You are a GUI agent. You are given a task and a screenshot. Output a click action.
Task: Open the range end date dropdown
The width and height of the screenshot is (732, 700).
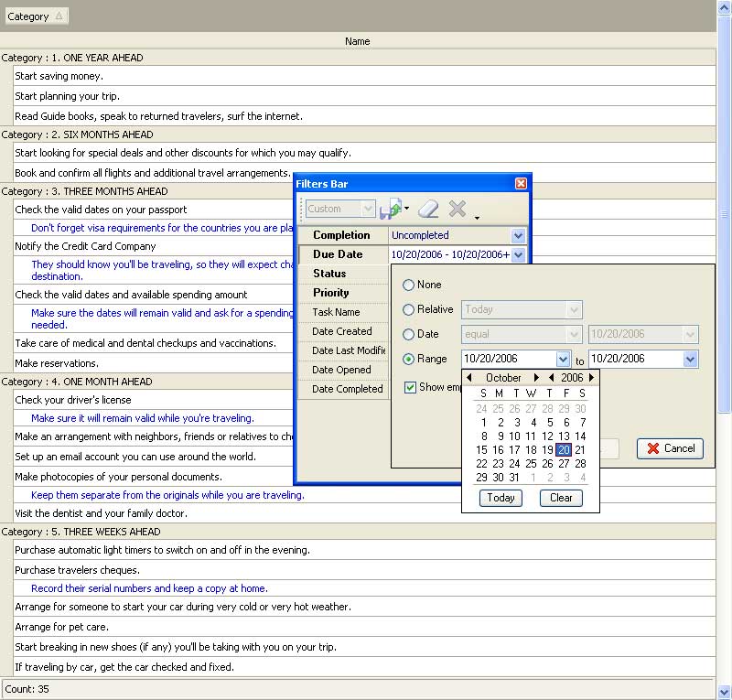[x=690, y=360]
